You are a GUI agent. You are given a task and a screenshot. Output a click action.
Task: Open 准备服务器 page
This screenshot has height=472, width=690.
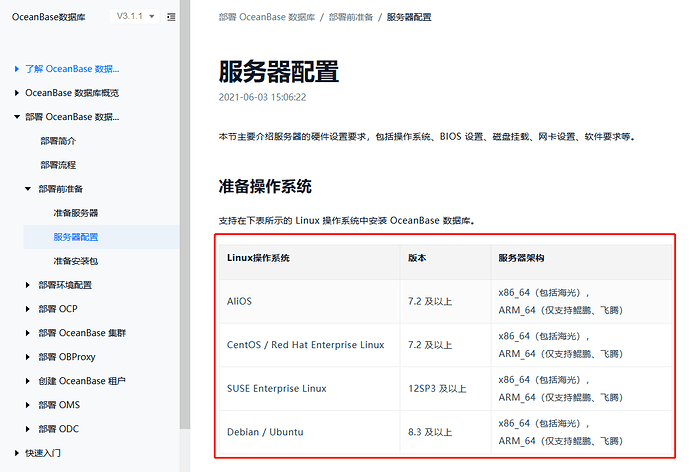(x=76, y=213)
